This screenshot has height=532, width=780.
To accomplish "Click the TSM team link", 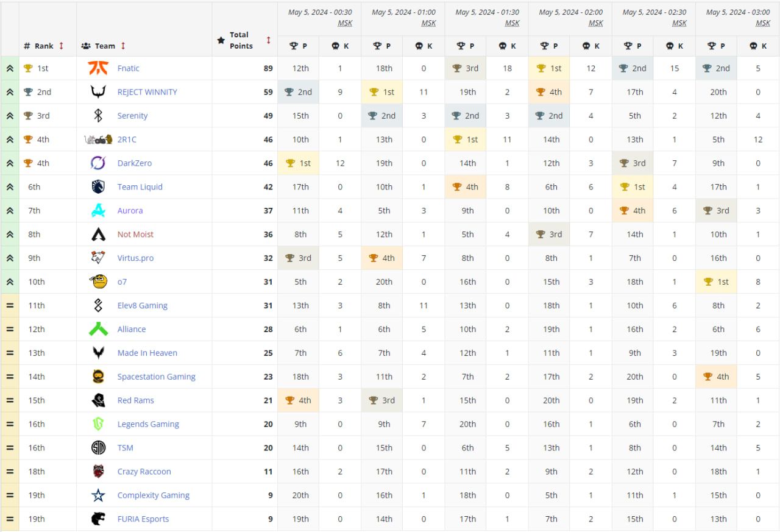I will 126,448.
